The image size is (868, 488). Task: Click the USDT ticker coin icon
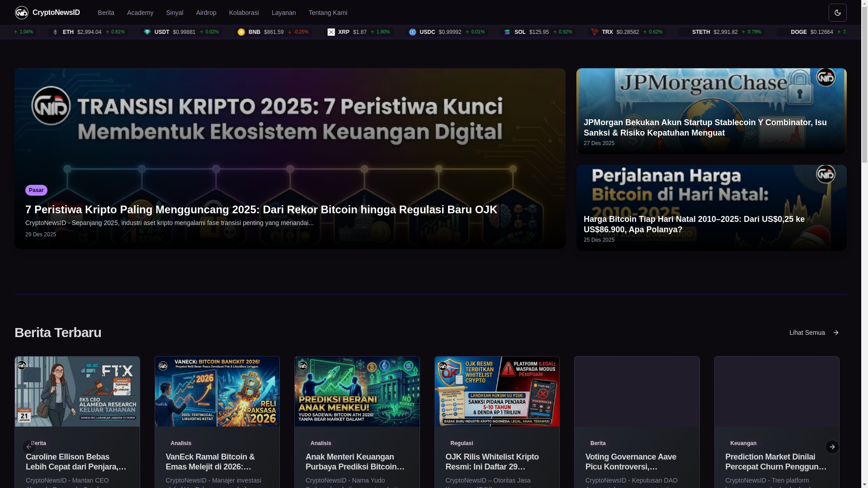click(147, 32)
